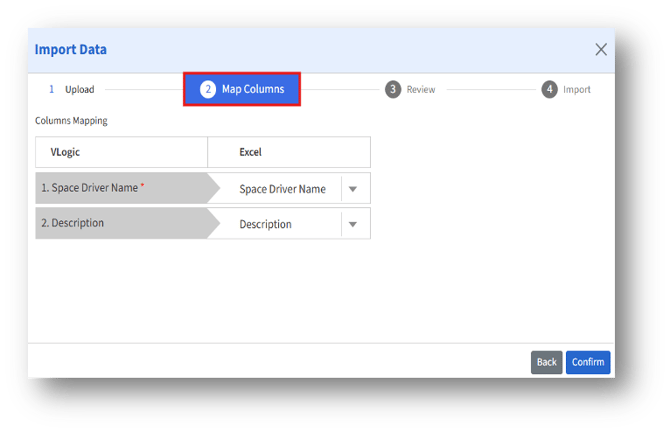Click the step 2 circle icon
Screen dimensions: 670x432
(208, 89)
